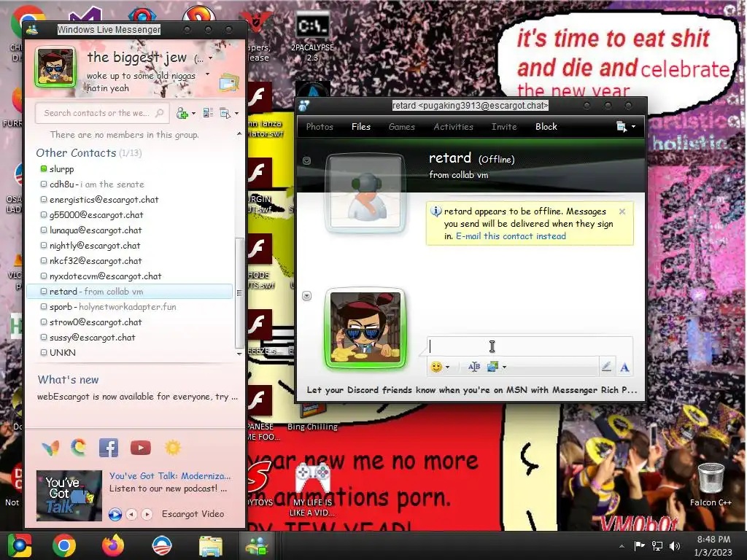Expand the conversation menu dropdown arrow
This screenshot has width=747, height=560.
[633, 127]
